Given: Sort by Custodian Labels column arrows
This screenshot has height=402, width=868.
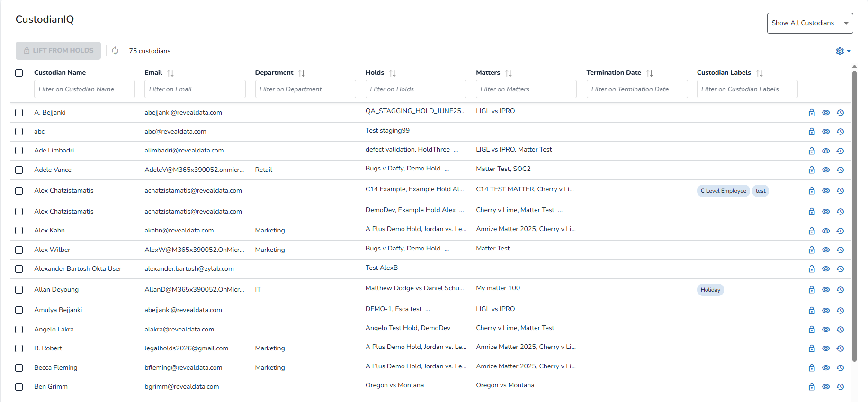Looking at the screenshot, I should point(760,73).
